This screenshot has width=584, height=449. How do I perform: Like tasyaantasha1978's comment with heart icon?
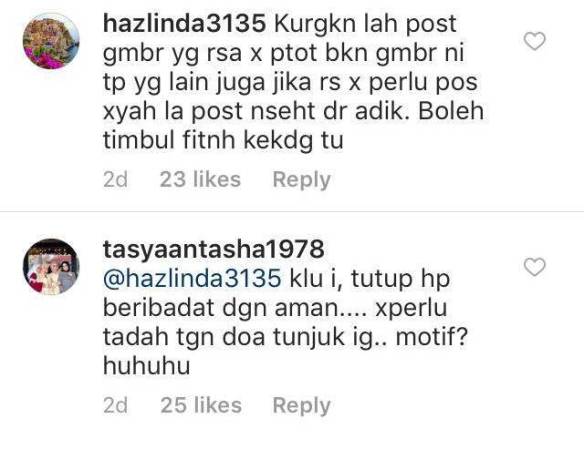(x=534, y=267)
